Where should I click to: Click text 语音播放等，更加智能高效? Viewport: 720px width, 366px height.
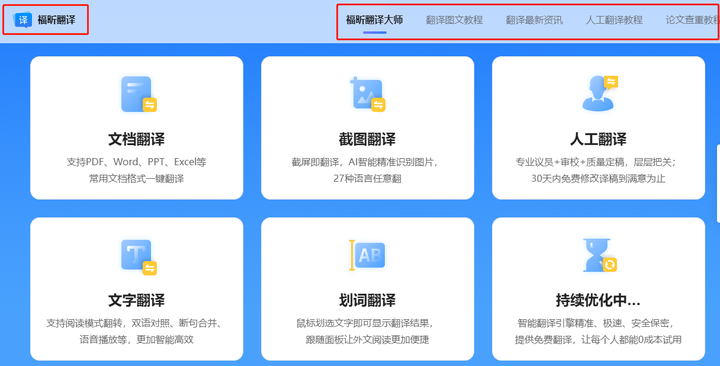click(136, 340)
